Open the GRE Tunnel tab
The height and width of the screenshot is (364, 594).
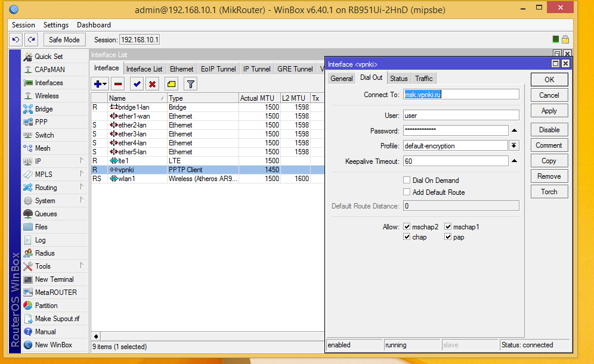295,69
